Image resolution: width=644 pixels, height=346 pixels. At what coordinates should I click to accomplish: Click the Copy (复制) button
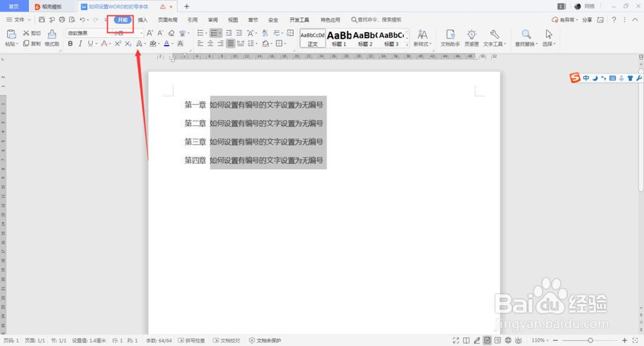click(32, 44)
